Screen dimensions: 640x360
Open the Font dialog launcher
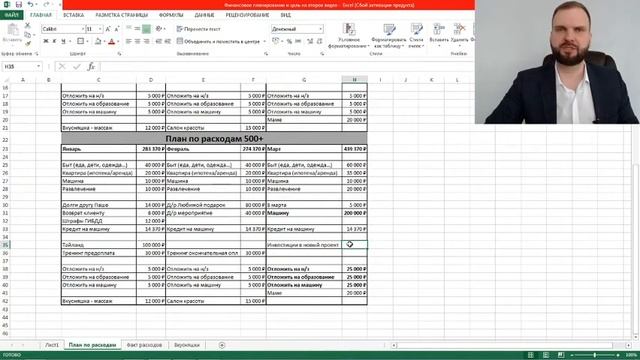tap(119, 54)
